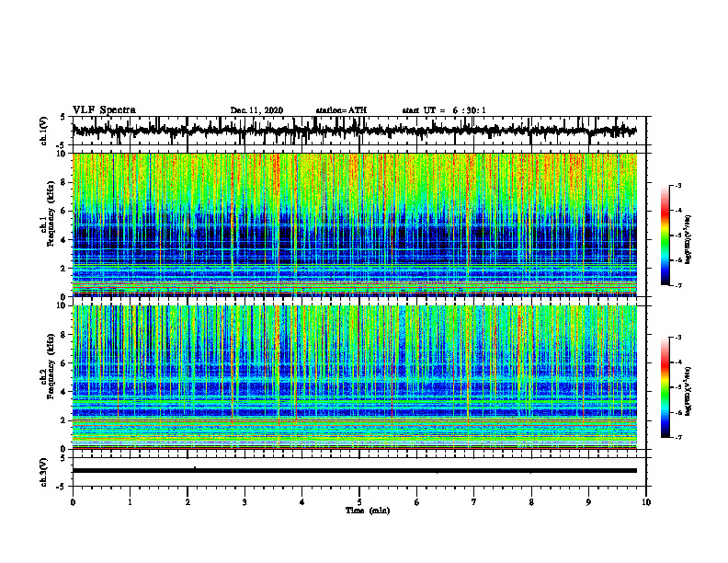Click time axis tick label 3
This screenshot has width=728, height=563.
point(245,502)
